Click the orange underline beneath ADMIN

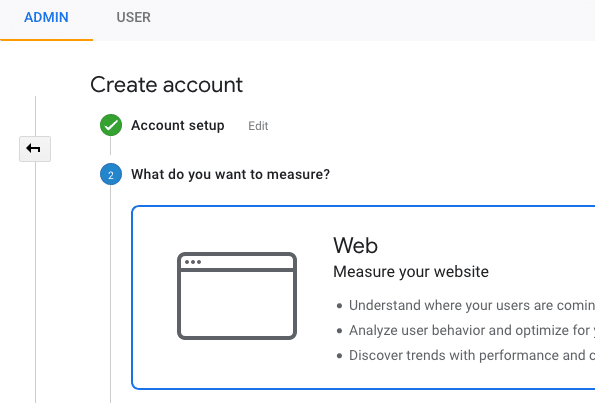tap(46, 39)
